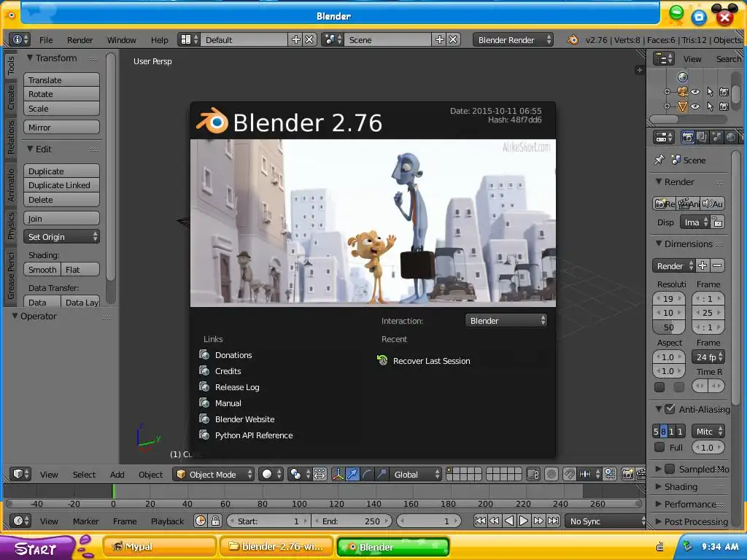Open the pivot point selector
This screenshot has width=747, height=560.
[300, 474]
